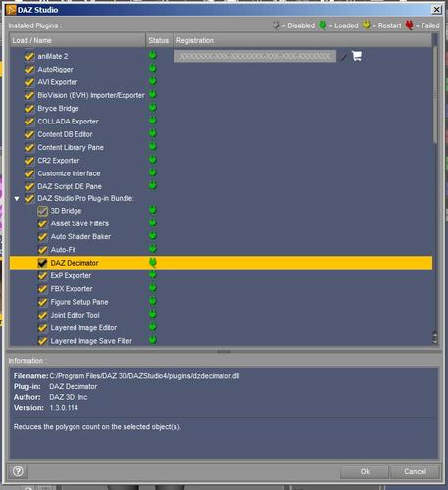Click the pencil edit icon beside the serial field
448x490 pixels.
coord(343,57)
